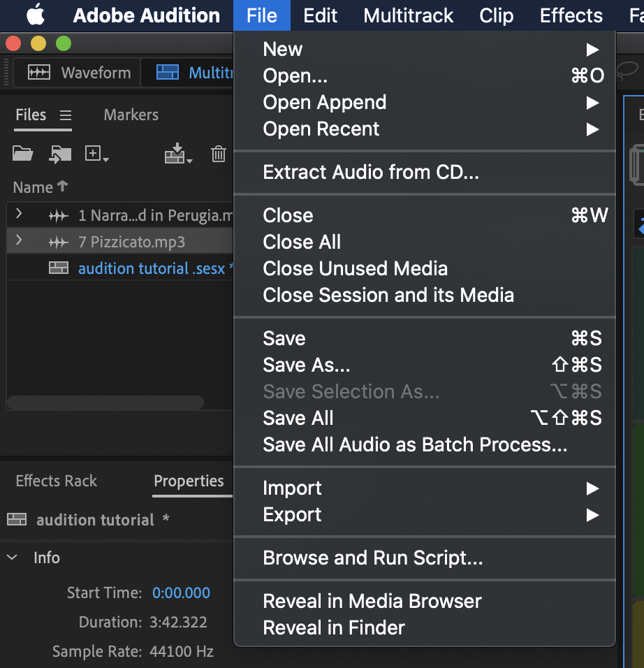The image size is (644, 668).
Task: Open the Multitrack menu
Action: (408, 15)
